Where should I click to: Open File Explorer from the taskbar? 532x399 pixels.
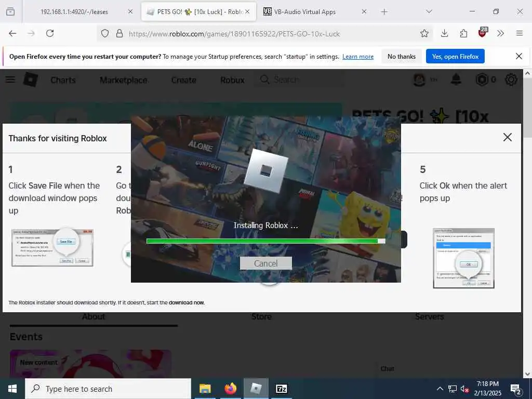tap(205, 389)
